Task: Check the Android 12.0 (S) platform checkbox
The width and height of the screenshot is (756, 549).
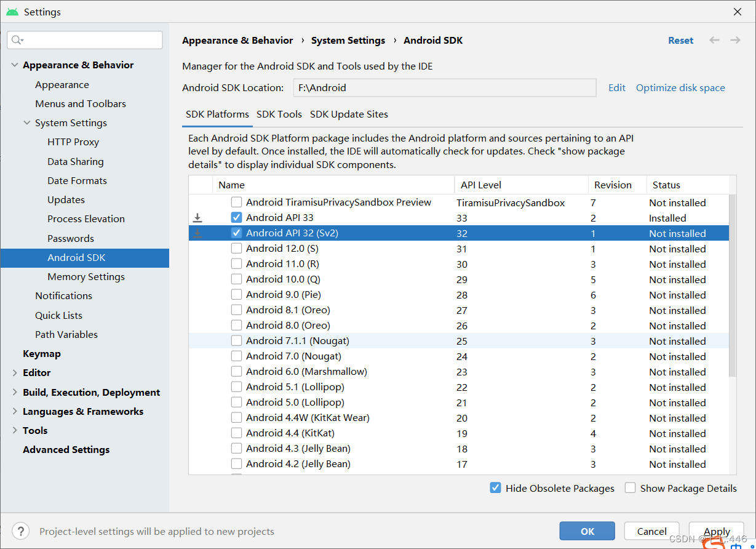Action: click(x=236, y=248)
